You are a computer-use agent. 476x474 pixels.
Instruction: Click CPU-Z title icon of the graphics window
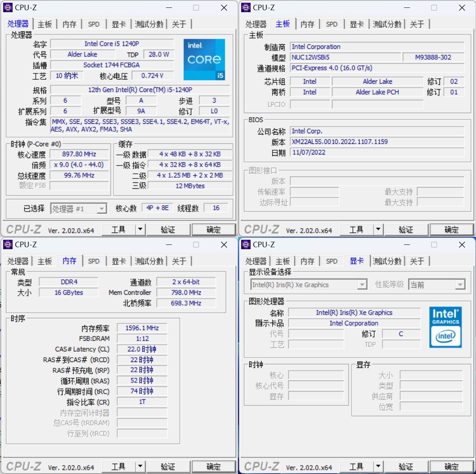(246, 244)
